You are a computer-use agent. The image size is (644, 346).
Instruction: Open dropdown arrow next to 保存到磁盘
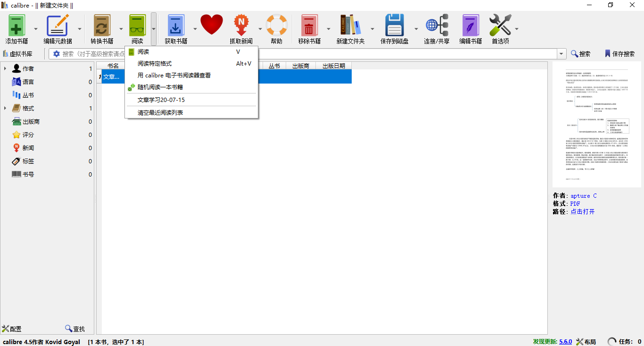tap(416, 29)
